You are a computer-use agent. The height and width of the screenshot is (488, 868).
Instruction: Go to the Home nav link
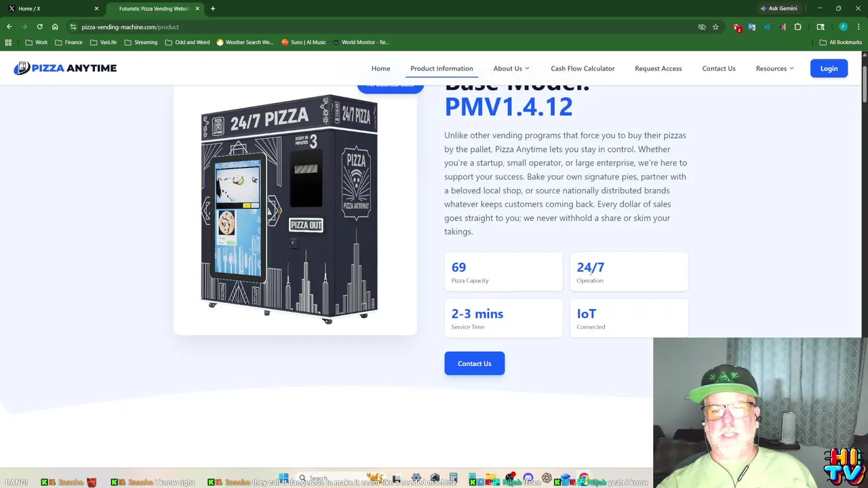pyautogui.click(x=380, y=68)
